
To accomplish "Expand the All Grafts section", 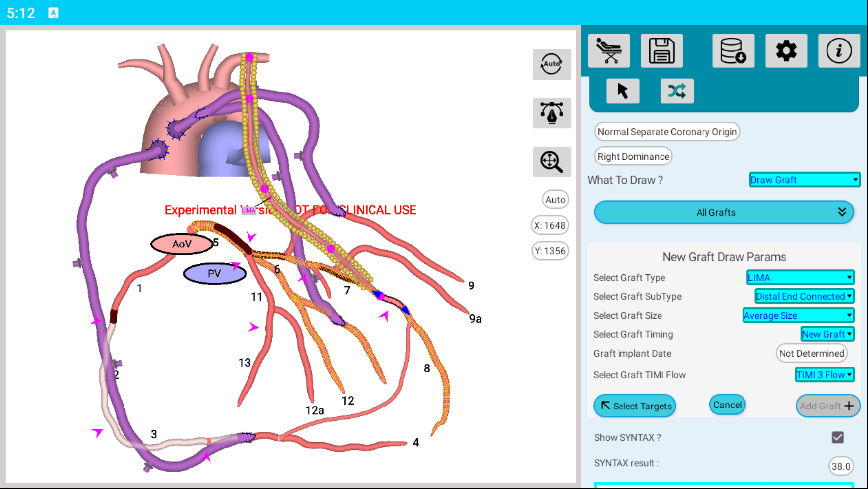I will (x=723, y=212).
